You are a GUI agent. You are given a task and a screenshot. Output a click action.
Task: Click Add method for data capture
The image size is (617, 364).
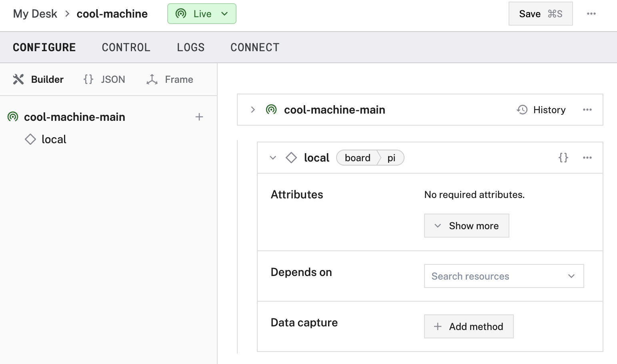pos(469,326)
